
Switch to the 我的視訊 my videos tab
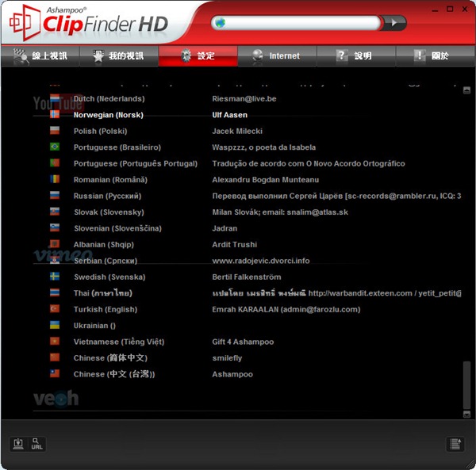click(119, 55)
